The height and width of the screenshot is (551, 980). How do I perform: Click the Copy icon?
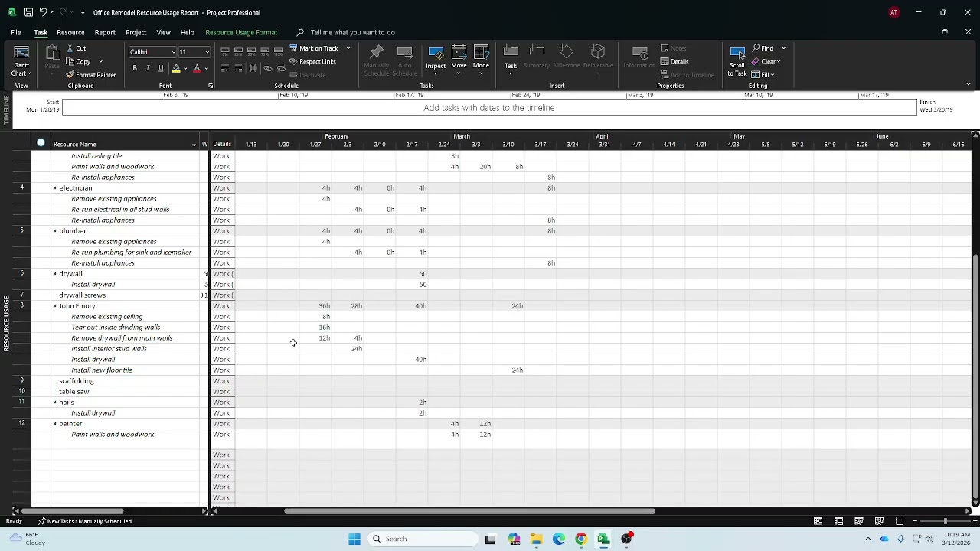(x=70, y=61)
